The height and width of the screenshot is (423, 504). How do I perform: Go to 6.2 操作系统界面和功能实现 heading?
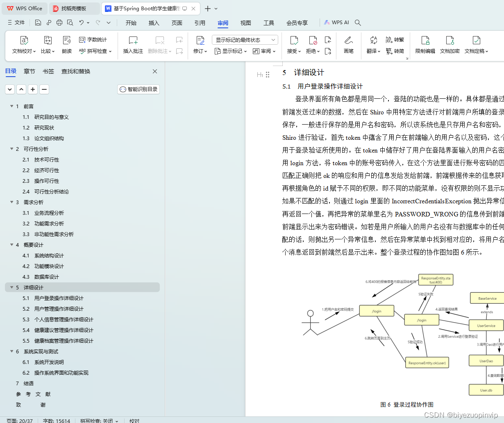click(55, 373)
